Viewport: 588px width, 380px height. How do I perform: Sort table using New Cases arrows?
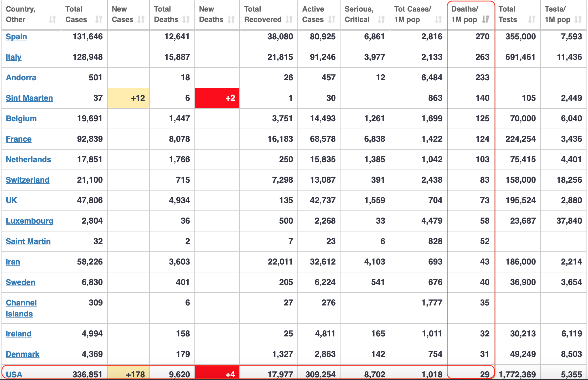point(141,19)
